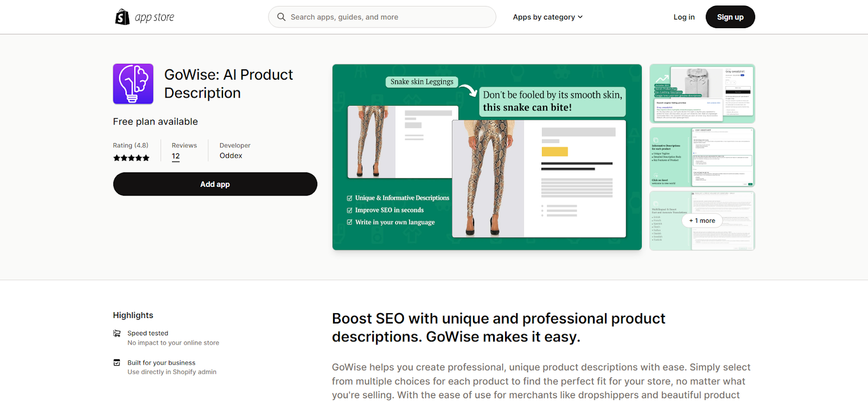This screenshot has width=868, height=401.
Task: Click the Built for your business text
Action: click(161, 363)
